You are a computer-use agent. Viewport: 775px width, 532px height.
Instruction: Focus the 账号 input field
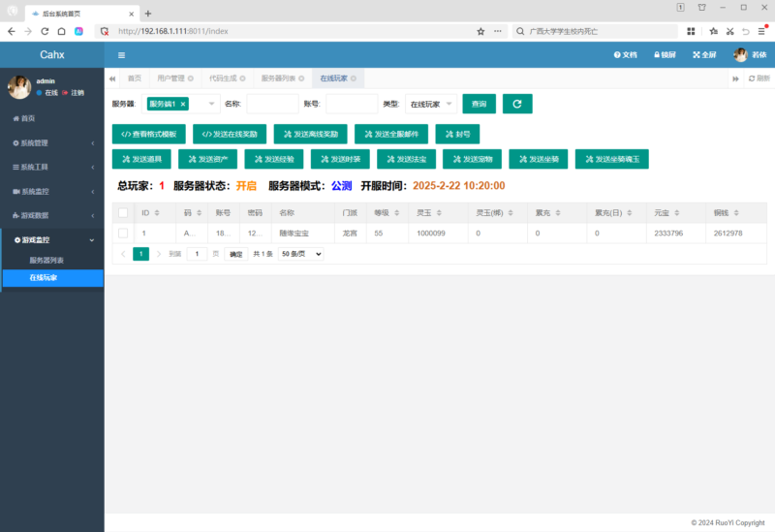click(x=352, y=104)
